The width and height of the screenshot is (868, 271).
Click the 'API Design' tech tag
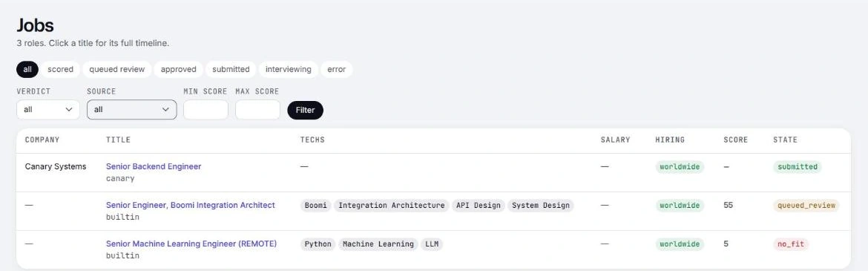(479, 206)
